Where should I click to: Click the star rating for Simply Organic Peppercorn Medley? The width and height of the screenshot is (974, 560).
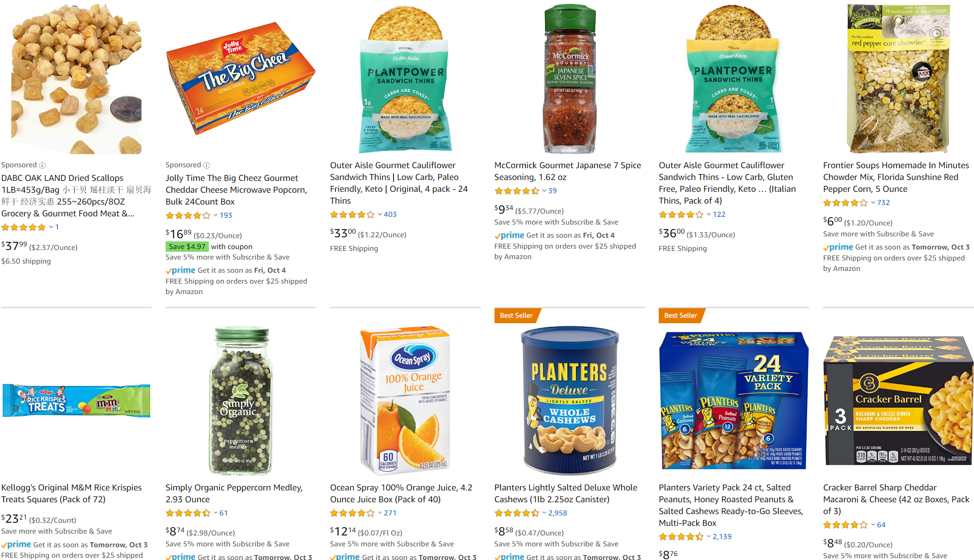point(187,513)
